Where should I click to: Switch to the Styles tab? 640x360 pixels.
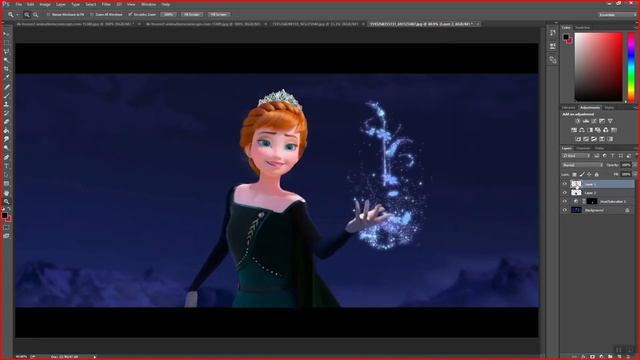pos(609,108)
